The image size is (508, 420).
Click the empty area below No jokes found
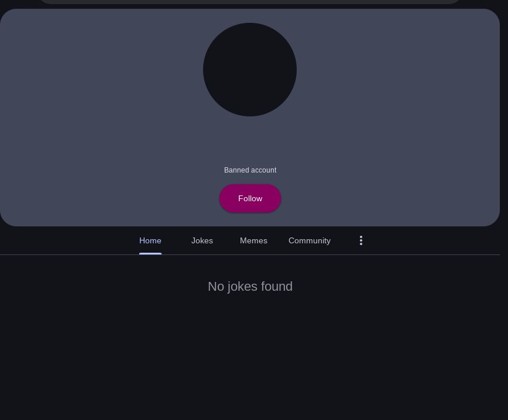[x=250, y=356]
